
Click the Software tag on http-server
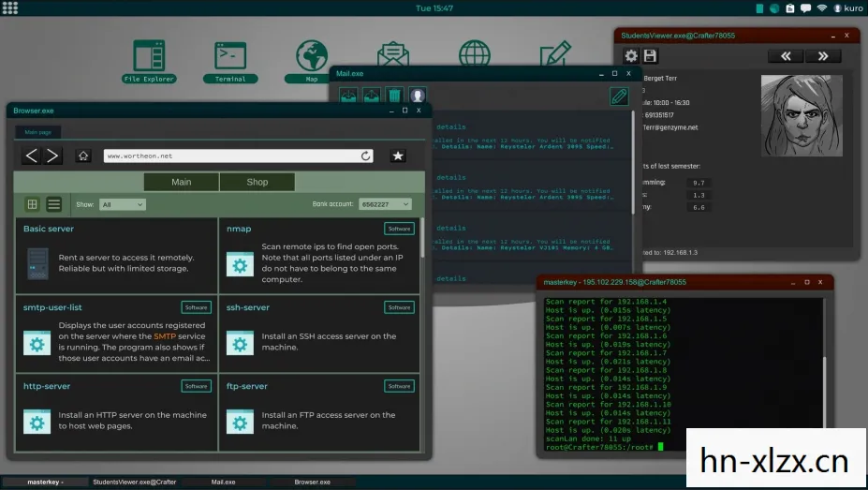(196, 386)
